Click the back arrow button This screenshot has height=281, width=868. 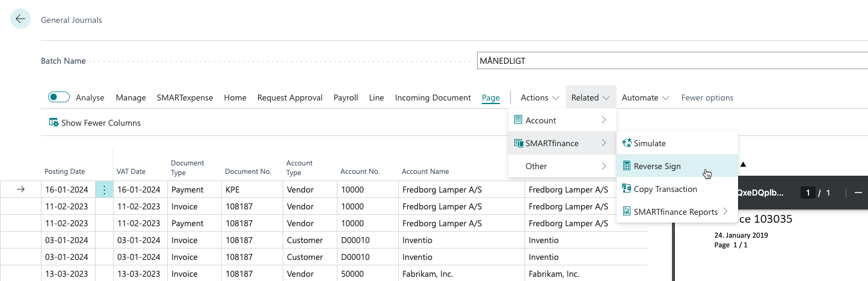pos(20,19)
